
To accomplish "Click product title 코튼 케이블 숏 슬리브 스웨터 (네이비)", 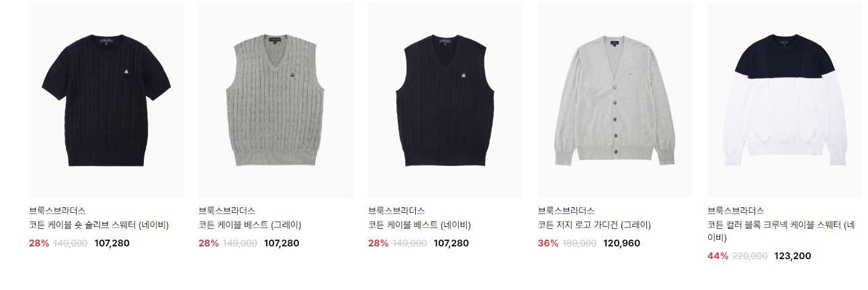I will coord(99,225).
